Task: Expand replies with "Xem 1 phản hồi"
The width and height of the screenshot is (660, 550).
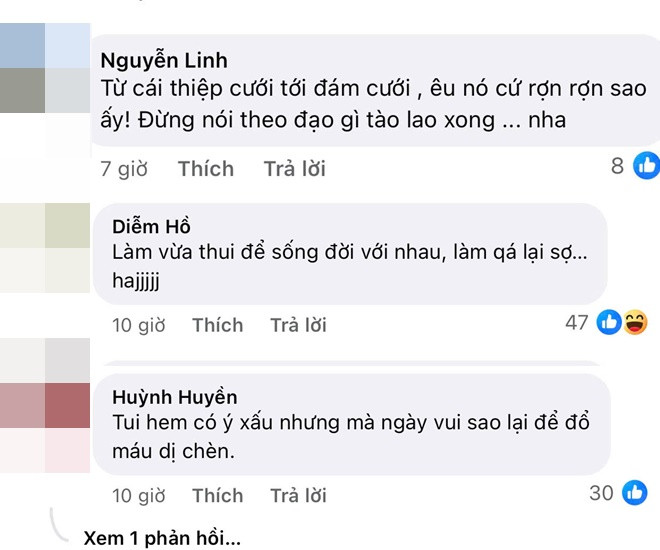Action: tap(163, 537)
